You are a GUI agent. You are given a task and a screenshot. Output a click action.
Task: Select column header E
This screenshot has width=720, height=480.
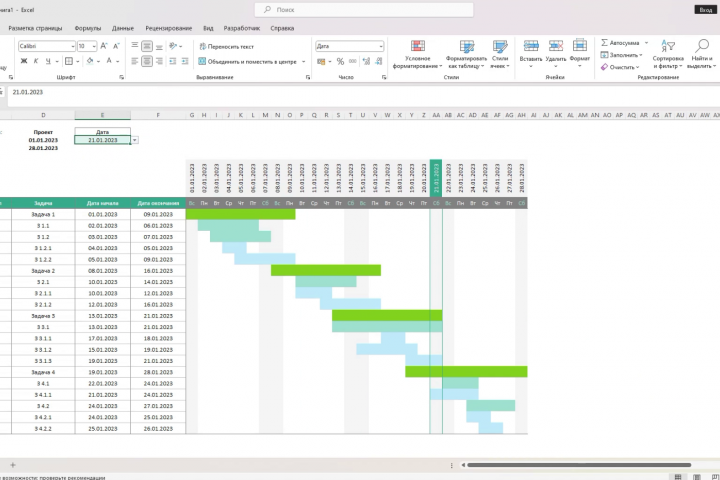coord(102,115)
